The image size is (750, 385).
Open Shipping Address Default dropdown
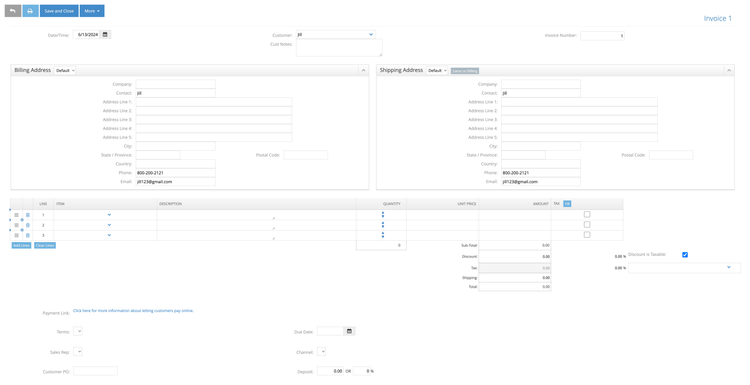(x=437, y=70)
